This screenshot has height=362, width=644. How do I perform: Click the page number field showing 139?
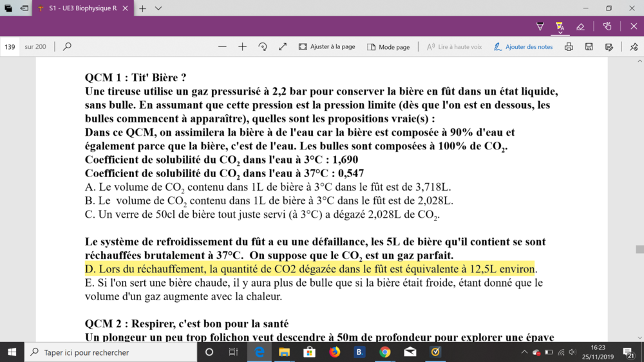tap(10, 47)
